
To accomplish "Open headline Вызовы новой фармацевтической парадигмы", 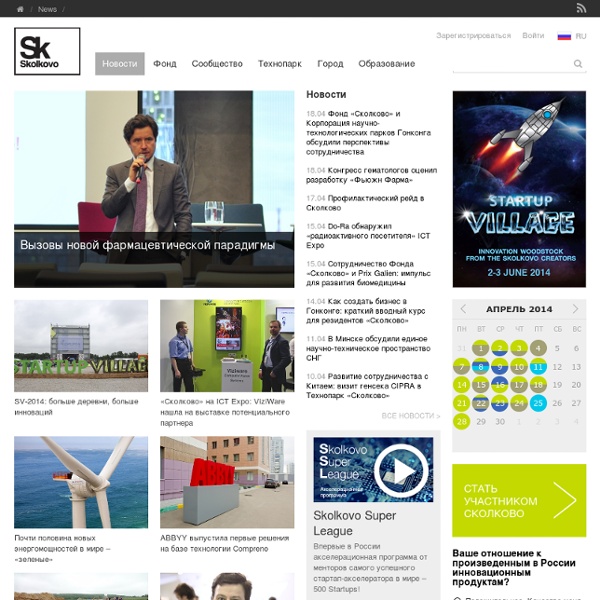I will tap(147, 245).
